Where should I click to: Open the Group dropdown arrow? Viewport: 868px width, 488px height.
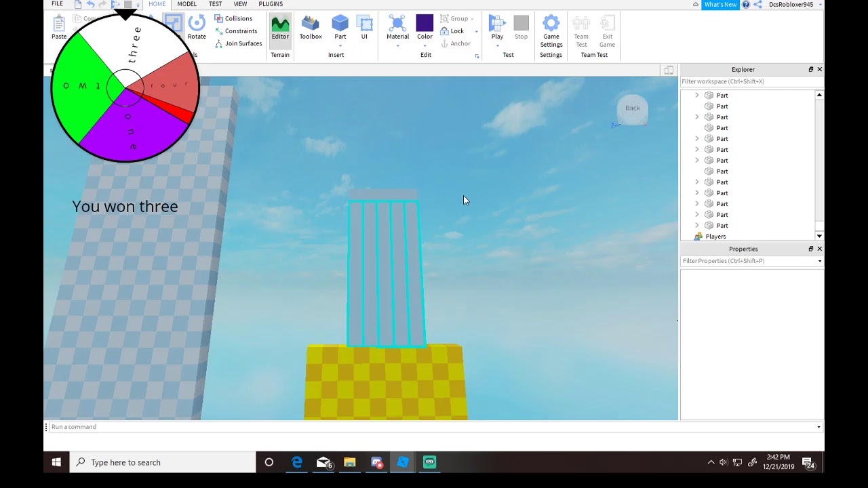[472, 19]
